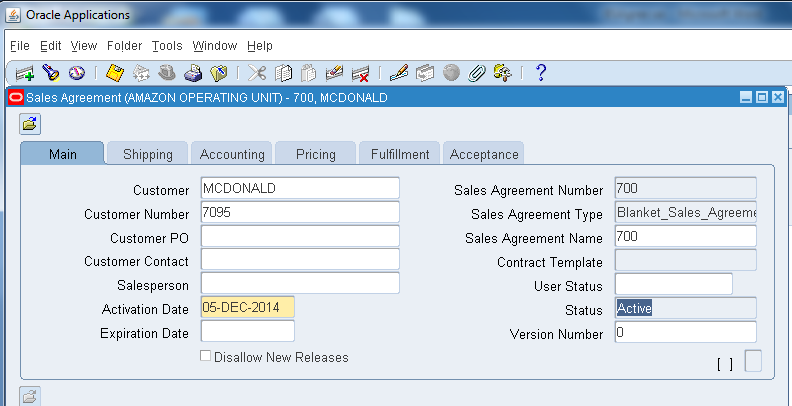792x406 pixels.
Task: Click the Folder Tools icon
Action: pos(503,73)
